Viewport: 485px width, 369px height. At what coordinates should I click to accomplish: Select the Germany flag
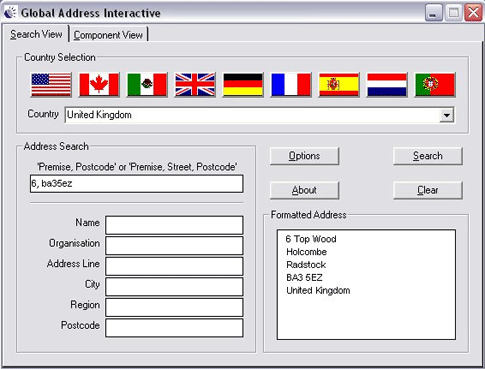pyautogui.click(x=243, y=85)
